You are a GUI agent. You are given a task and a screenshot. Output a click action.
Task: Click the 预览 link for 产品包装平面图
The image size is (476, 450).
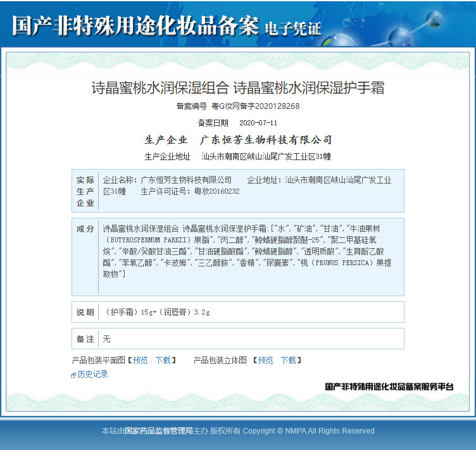click(141, 360)
